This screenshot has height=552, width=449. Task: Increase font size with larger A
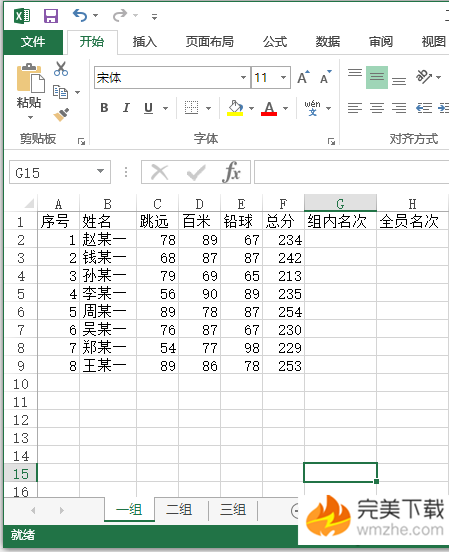(303, 77)
